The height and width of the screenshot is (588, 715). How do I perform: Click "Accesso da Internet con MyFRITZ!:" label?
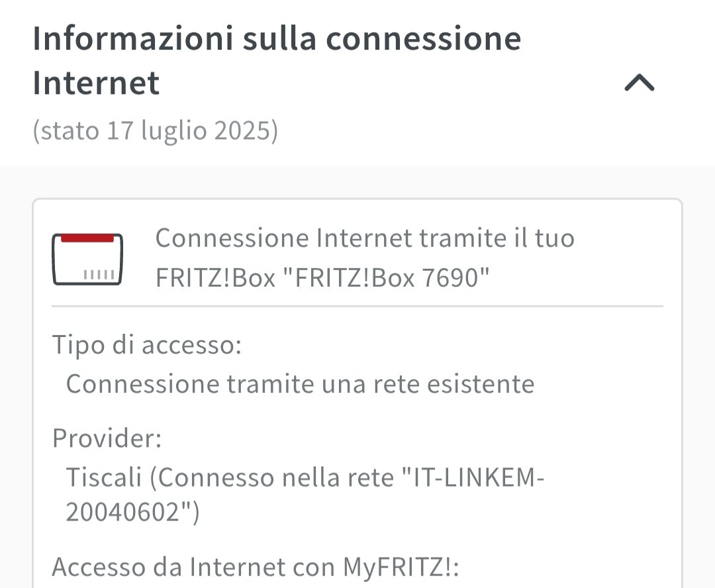pyautogui.click(x=256, y=567)
